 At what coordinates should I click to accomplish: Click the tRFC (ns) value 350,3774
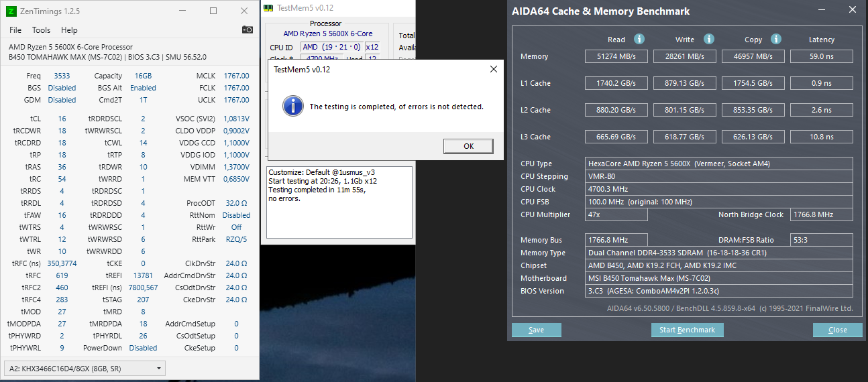click(62, 263)
